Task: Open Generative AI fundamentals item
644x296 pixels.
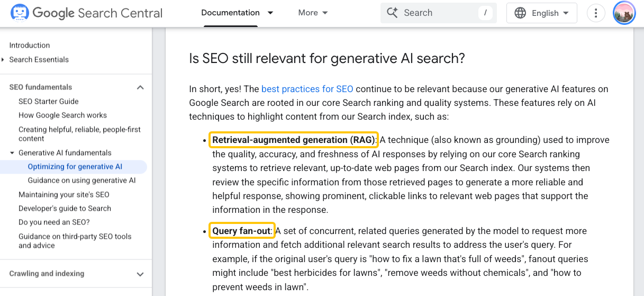Action: click(x=65, y=153)
